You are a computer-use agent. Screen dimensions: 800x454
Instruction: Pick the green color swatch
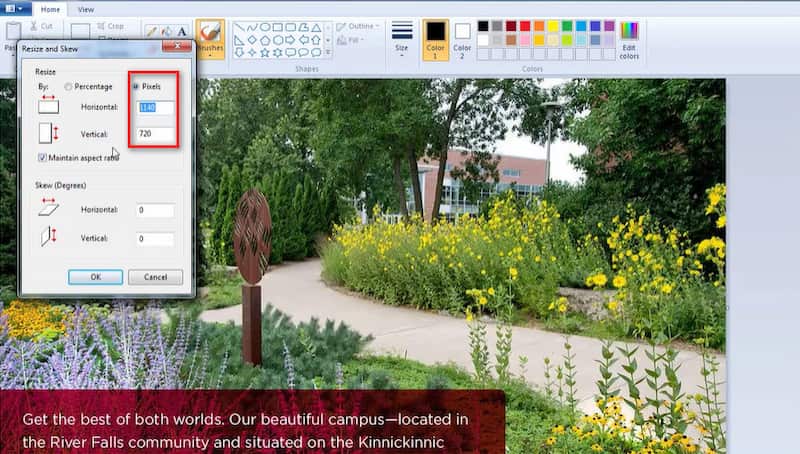pyautogui.click(x=567, y=26)
